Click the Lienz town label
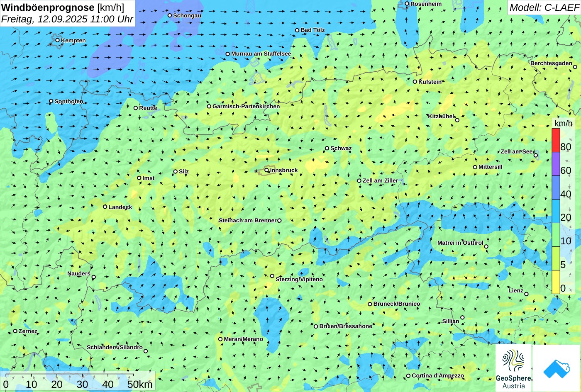The width and height of the screenshot is (581, 392). pos(516,290)
